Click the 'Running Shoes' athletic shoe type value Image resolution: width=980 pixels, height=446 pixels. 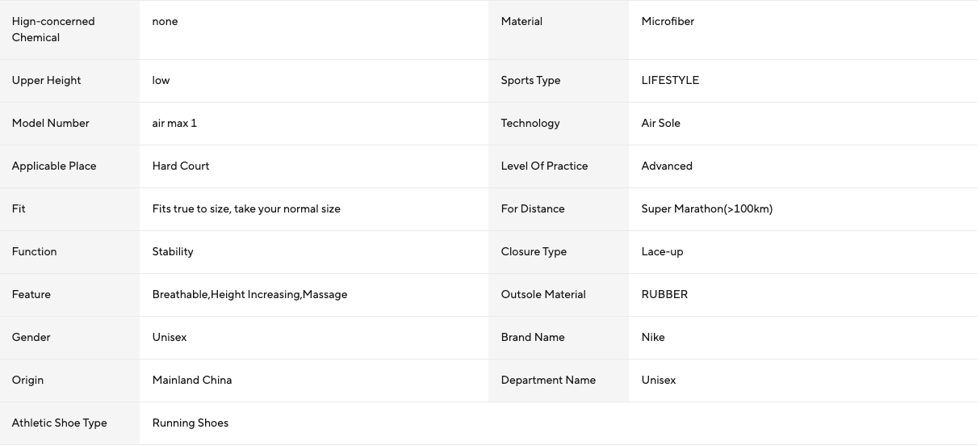[191, 423]
